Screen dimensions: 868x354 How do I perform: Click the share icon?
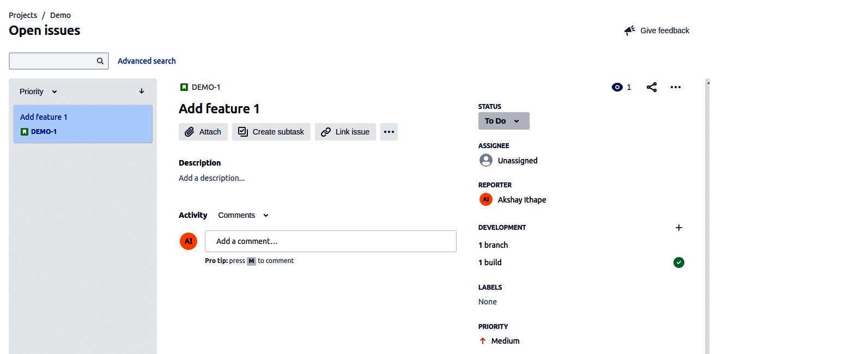tap(652, 87)
